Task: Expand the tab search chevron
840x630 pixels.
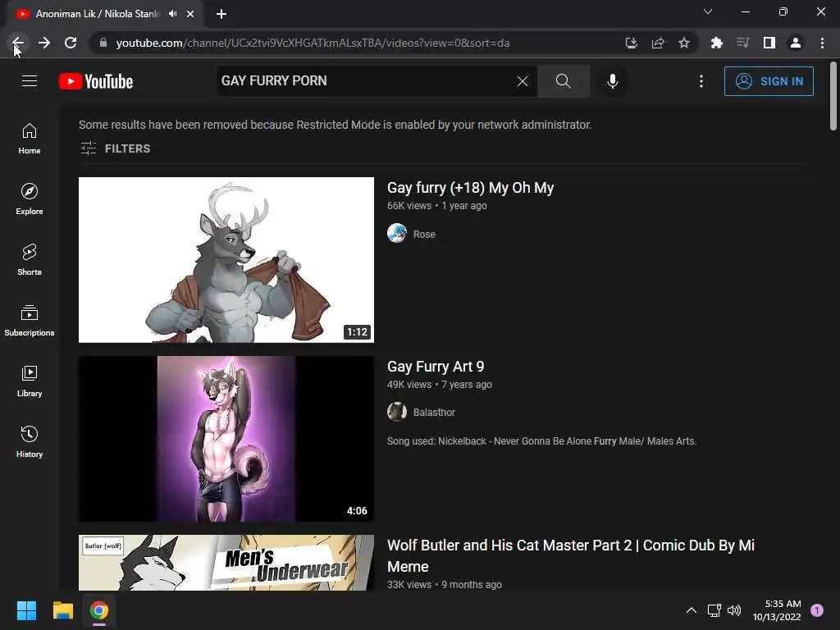Action: [708, 11]
